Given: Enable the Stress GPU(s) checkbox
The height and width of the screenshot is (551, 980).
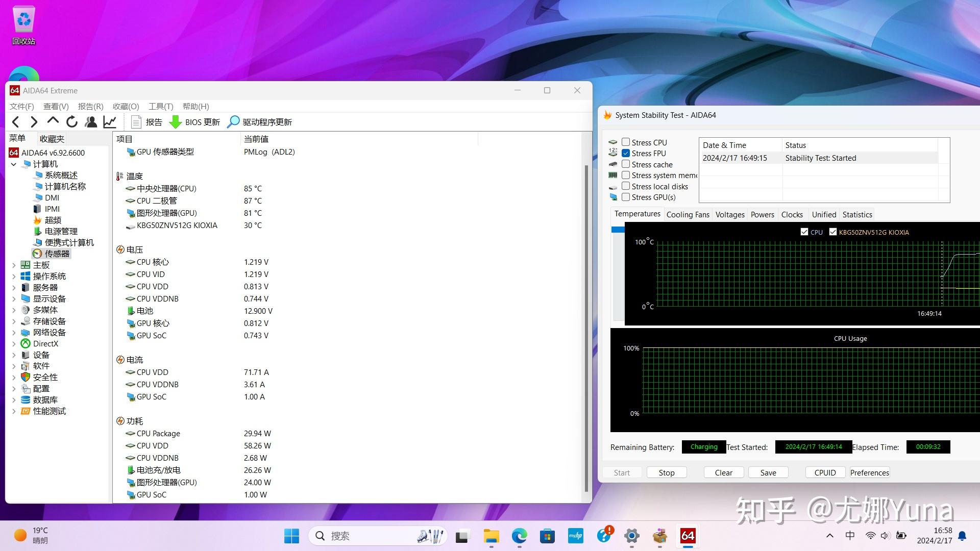Looking at the screenshot, I should [x=626, y=197].
